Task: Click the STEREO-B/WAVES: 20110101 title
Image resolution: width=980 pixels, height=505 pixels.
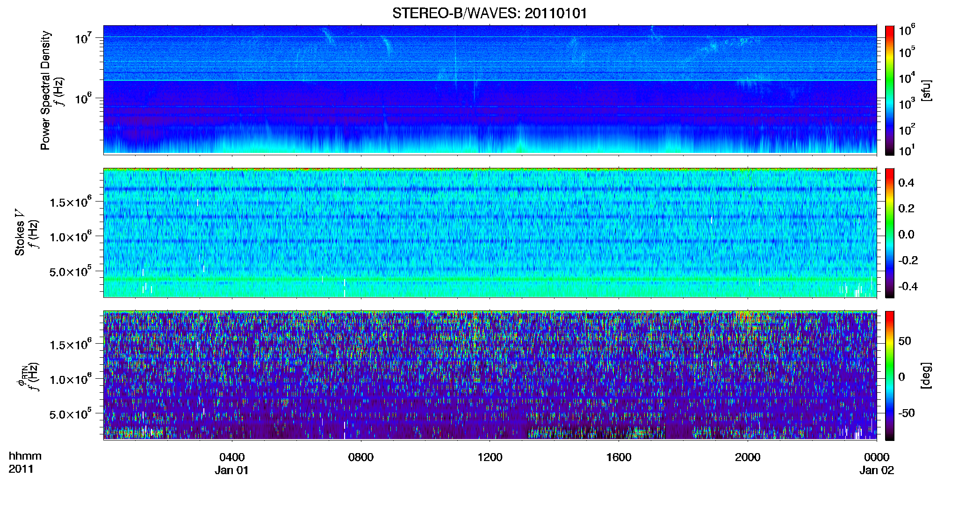Action: point(490,13)
